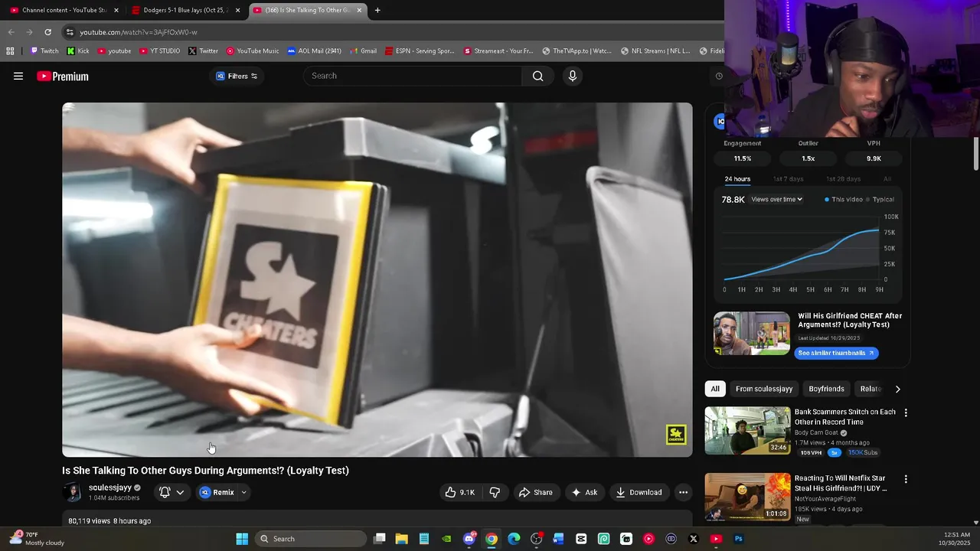
Task: Open the Chrome apps grid icon
Action: [10, 51]
